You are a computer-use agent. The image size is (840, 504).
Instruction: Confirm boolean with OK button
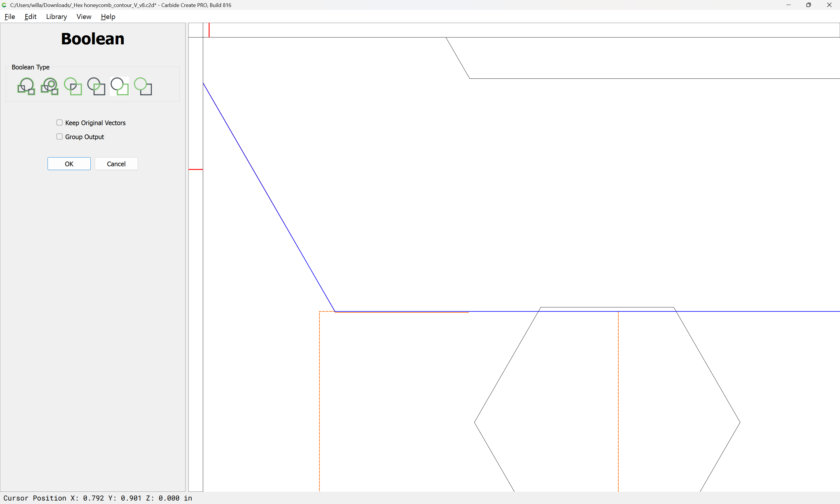69,164
